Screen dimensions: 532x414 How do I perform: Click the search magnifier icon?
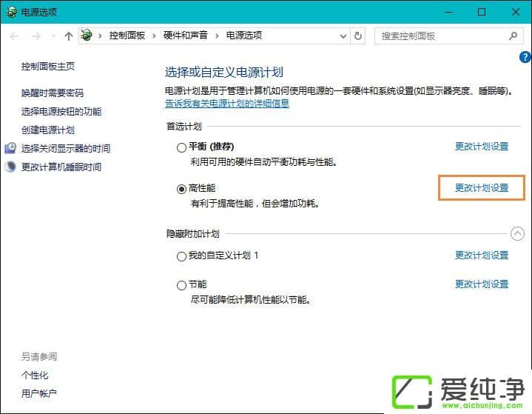(x=513, y=36)
